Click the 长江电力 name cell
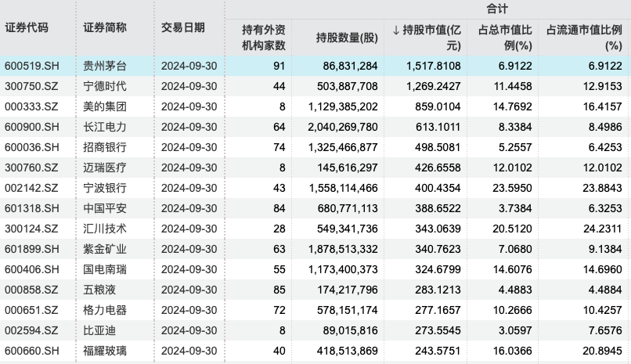This screenshot has width=631, height=364. point(105,127)
